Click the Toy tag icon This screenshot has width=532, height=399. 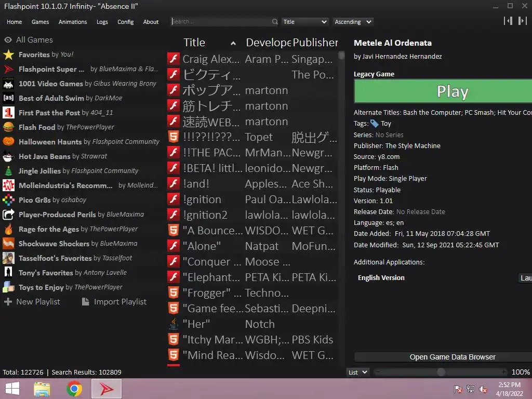click(x=374, y=124)
